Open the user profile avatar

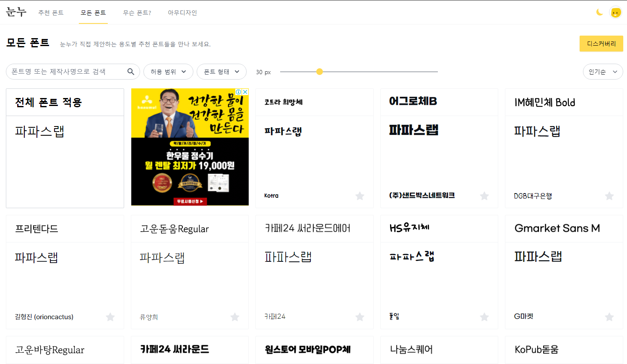(616, 13)
